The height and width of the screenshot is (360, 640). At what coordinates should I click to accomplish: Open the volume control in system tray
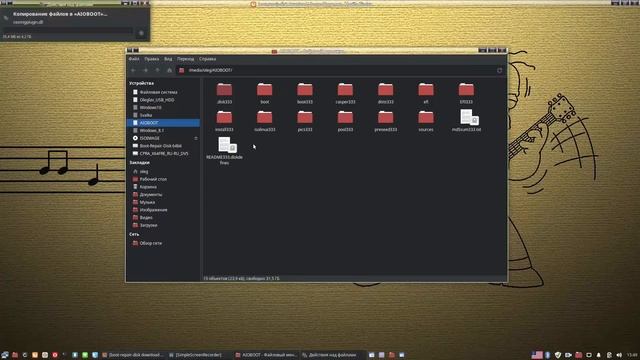coord(619,355)
